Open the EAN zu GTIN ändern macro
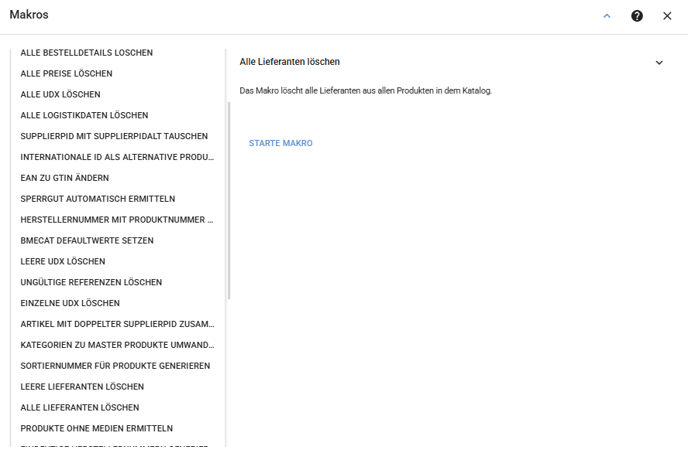 [65, 178]
